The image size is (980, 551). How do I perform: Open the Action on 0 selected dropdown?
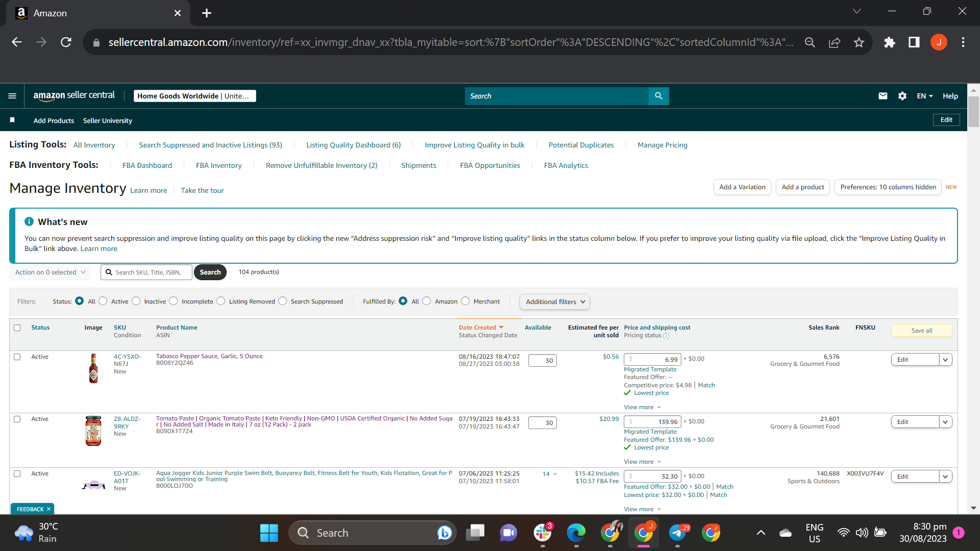(x=50, y=272)
